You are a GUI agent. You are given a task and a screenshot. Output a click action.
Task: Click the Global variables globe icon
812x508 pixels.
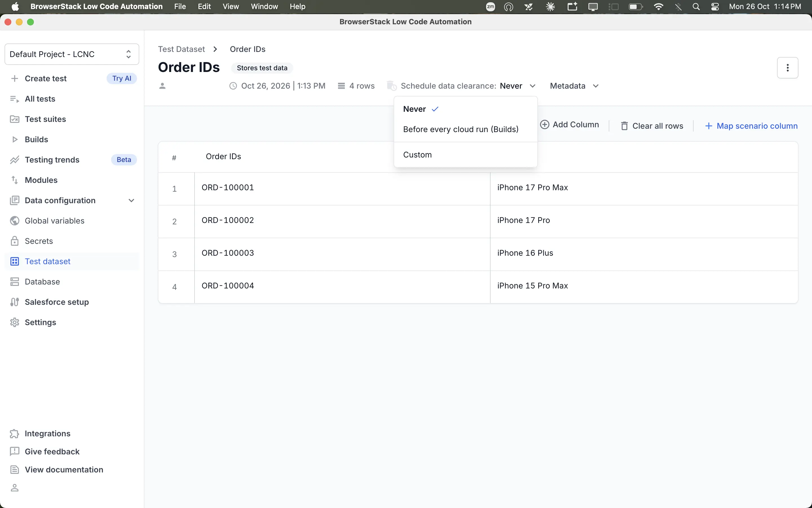pyautogui.click(x=14, y=221)
